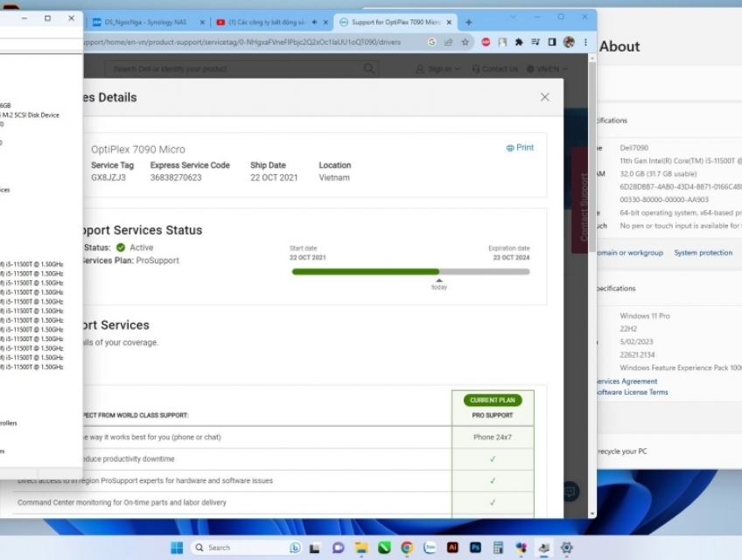Open Zalo from the taskbar
The height and width of the screenshot is (560, 742).
[430, 548]
